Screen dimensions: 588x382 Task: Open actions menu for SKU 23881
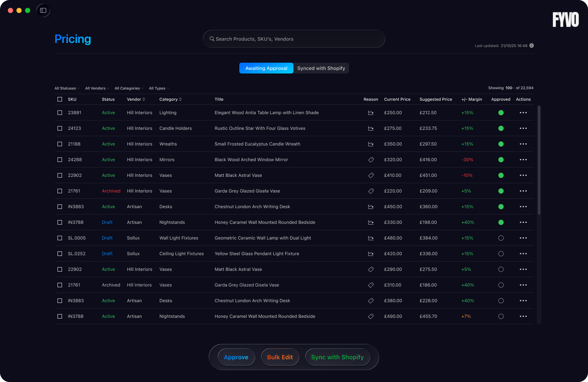click(x=523, y=113)
